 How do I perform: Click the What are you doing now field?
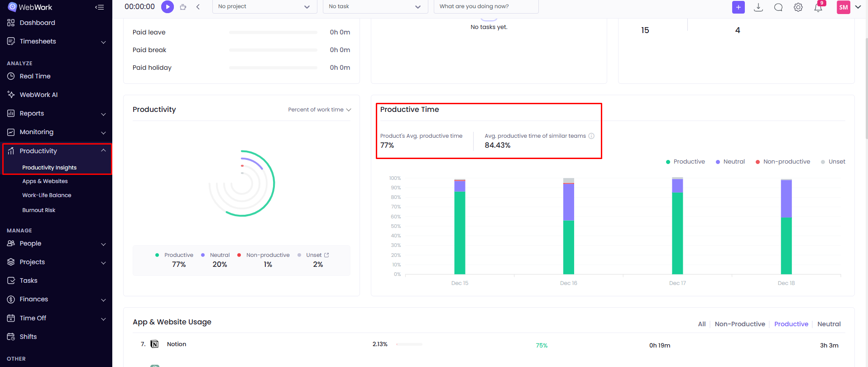click(x=485, y=7)
